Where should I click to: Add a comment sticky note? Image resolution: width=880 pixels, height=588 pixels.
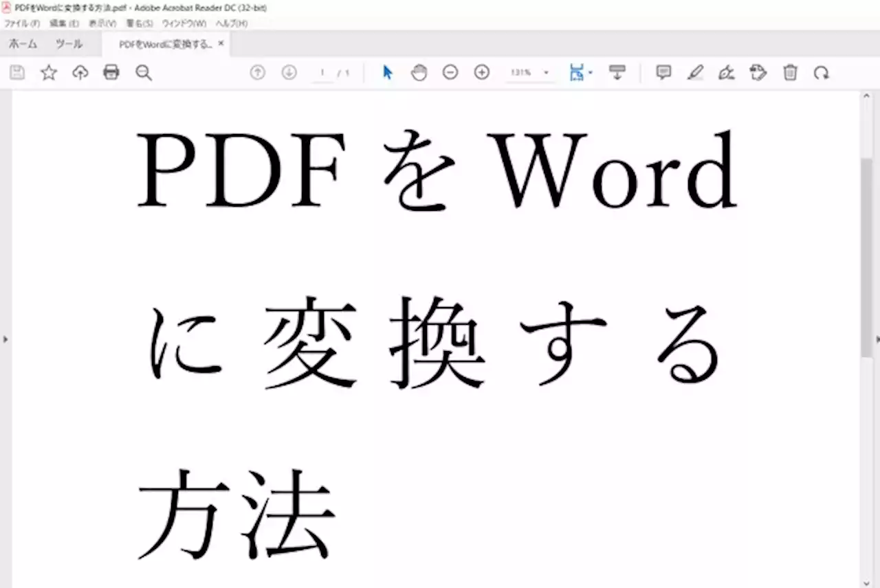[x=663, y=72]
